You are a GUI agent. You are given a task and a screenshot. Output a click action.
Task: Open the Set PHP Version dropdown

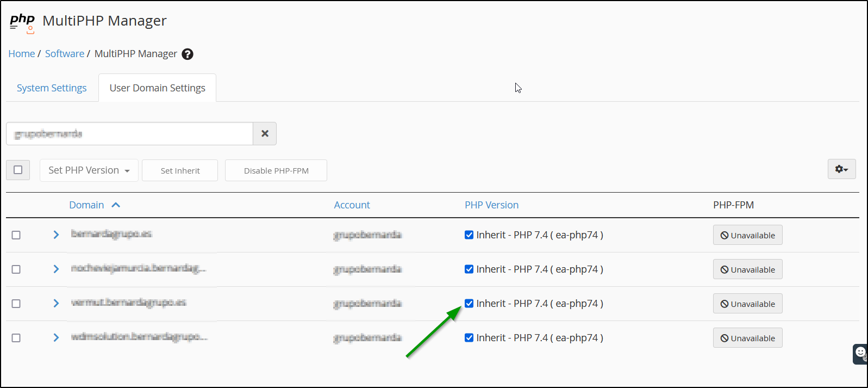(89, 170)
